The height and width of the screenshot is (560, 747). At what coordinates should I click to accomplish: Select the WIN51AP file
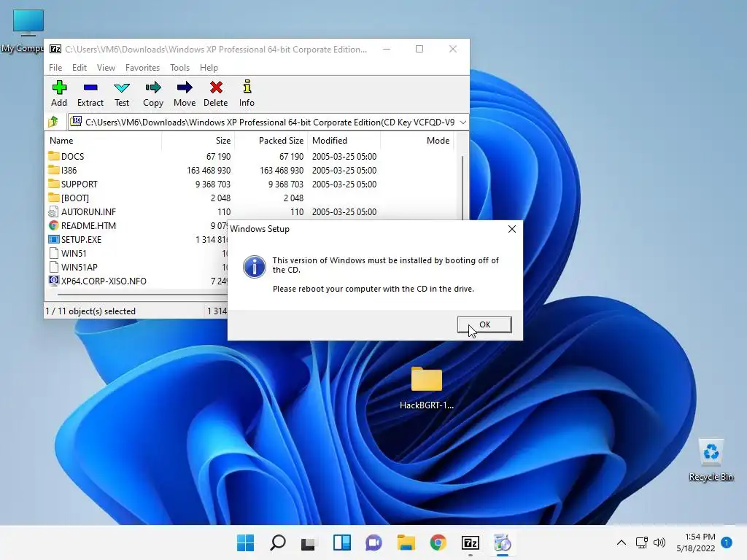click(x=73, y=267)
